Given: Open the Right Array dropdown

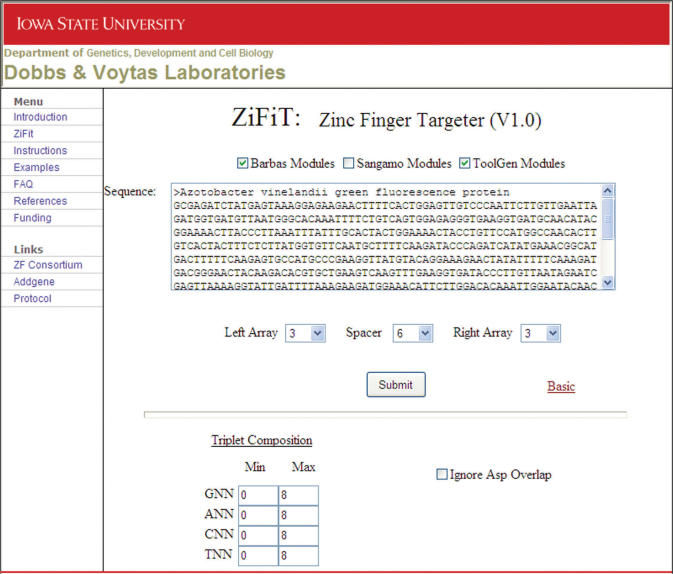Looking at the screenshot, I should click(x=540, y=333).
